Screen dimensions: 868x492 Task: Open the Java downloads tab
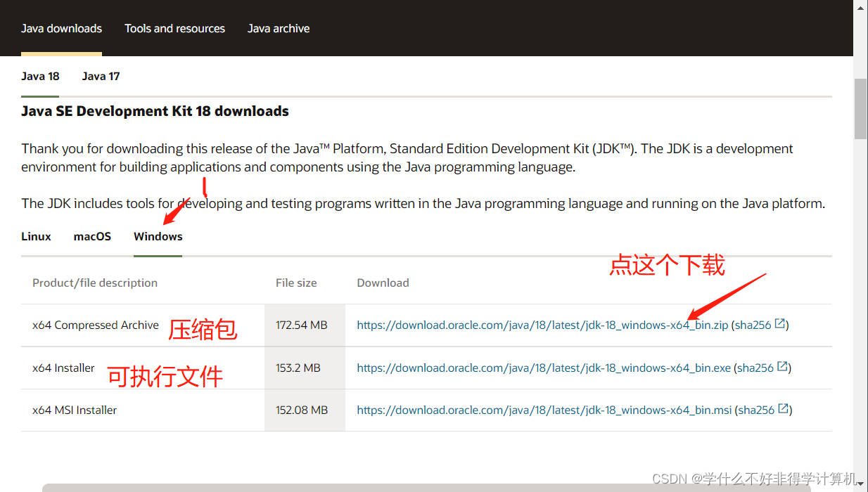click(x=61, y=29)
